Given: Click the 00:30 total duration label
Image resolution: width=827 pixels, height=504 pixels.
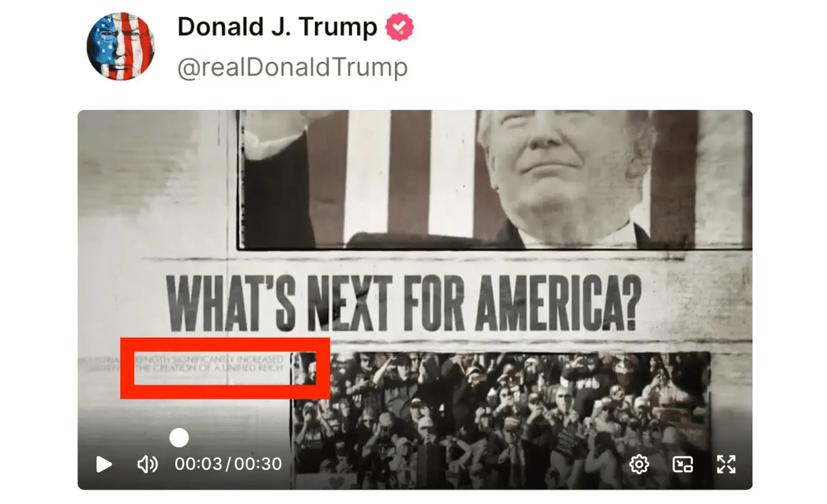Looking at the screenshot, I should tap(258, 464).
